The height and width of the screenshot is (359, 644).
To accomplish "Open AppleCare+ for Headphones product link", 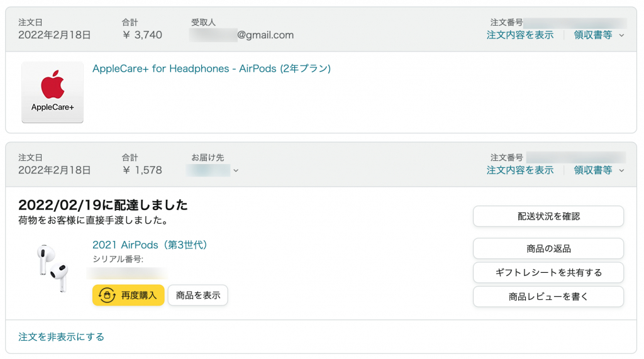I will 211,69.
